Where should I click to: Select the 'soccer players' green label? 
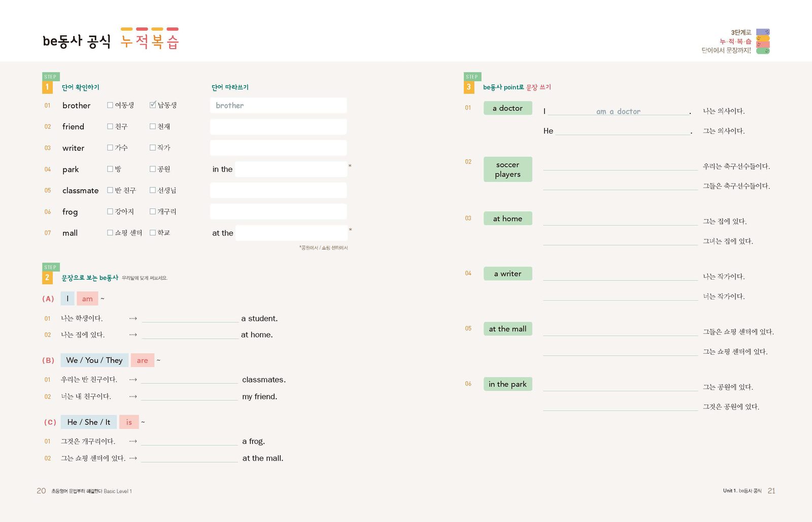[507, 169]
